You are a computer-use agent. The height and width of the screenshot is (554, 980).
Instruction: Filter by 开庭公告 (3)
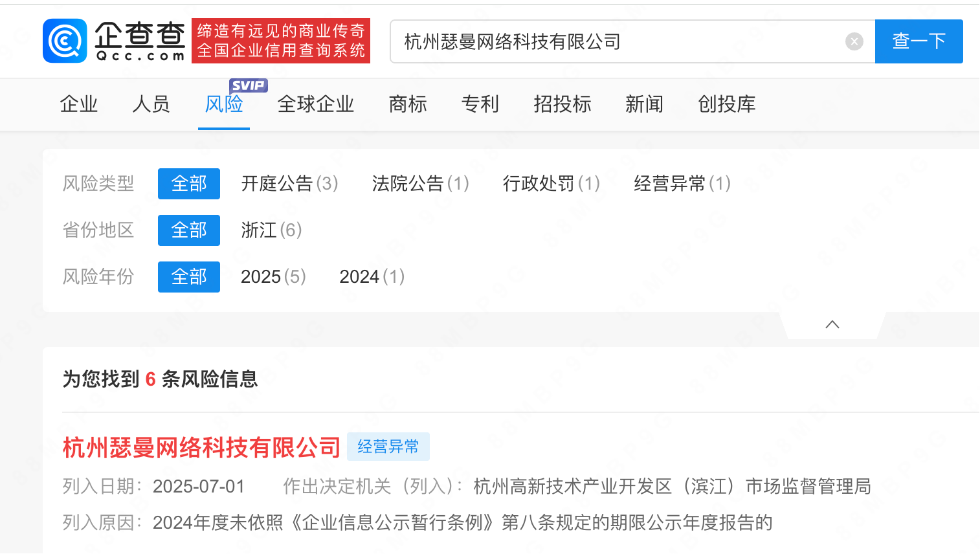(290, 184)
